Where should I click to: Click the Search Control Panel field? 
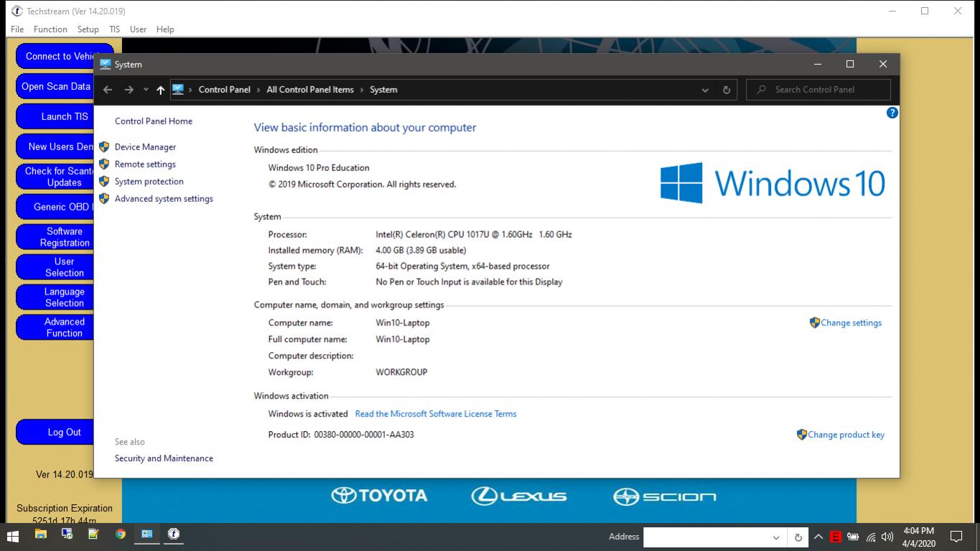point(819,90)
